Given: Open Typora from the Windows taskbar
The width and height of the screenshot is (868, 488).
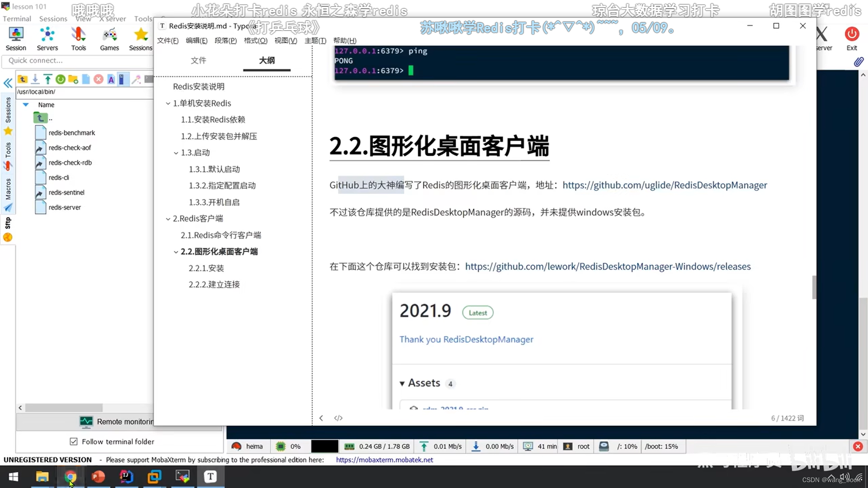Looking at the screenshot, I should [210, 477].
